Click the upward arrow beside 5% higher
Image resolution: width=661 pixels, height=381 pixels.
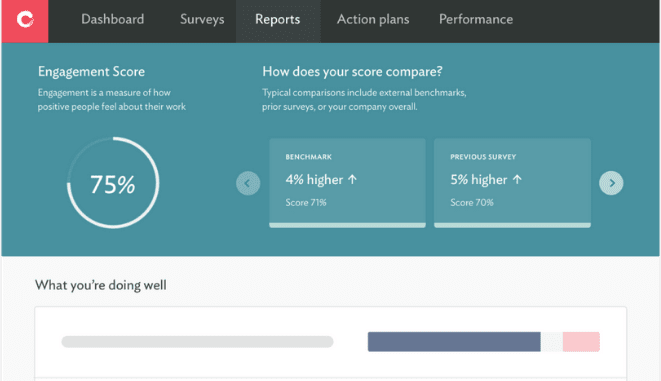(x=517, y=180)
